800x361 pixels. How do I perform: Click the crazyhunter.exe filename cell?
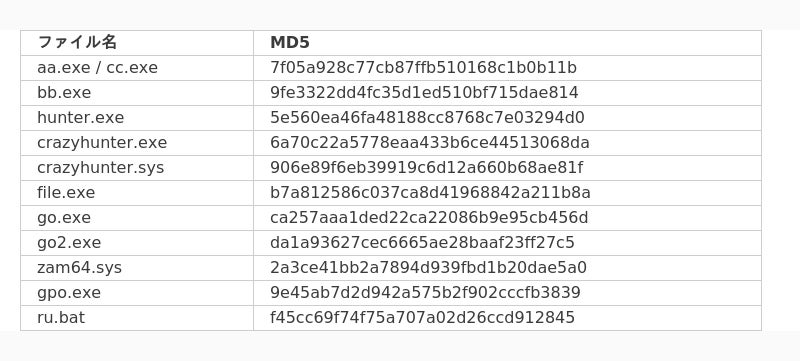click(x=137, y=143)
